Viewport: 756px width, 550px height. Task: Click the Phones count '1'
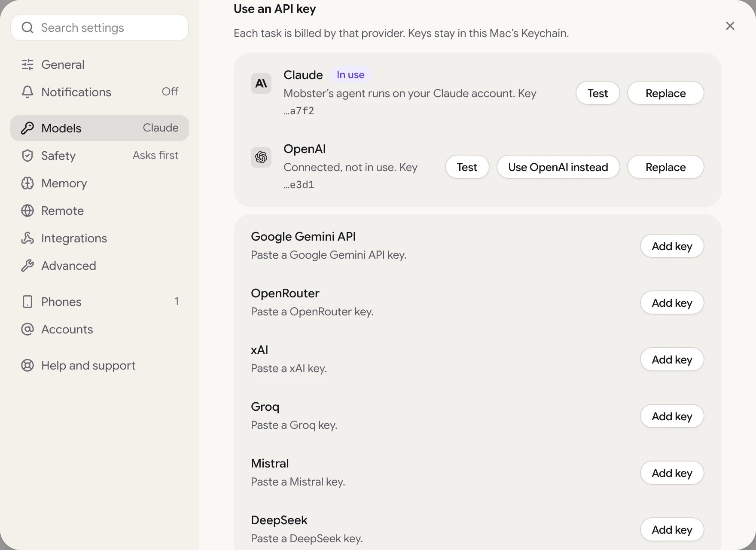[x=177, y=301]
